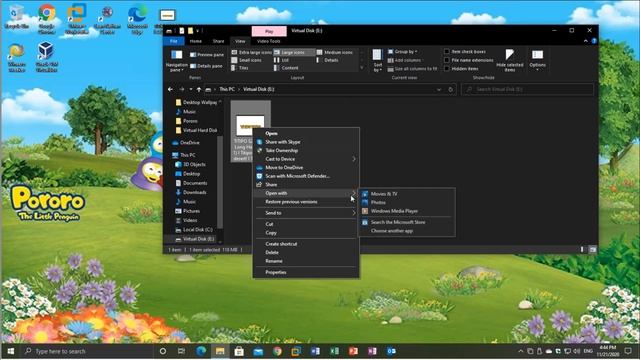Select OneDrive in navigation pane
The width and height of the screenshot is (640, 360).
pos(190,142)
